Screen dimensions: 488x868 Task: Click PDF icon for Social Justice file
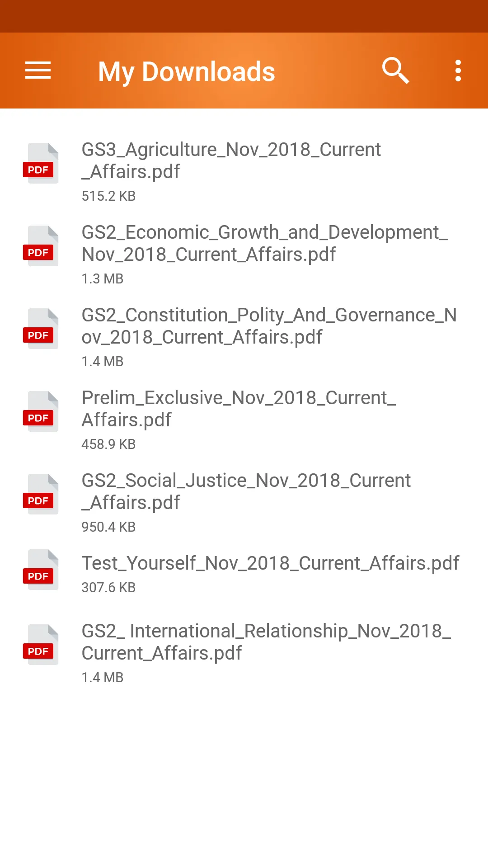coord(41,494)
